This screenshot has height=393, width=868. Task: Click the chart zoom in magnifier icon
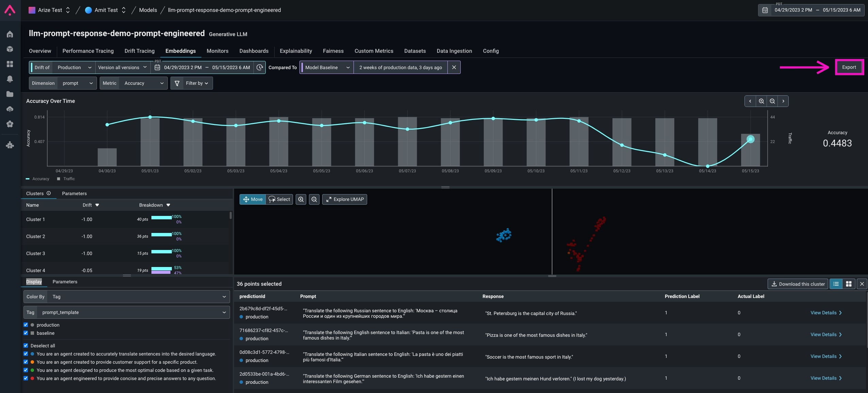tap(761, 101)
